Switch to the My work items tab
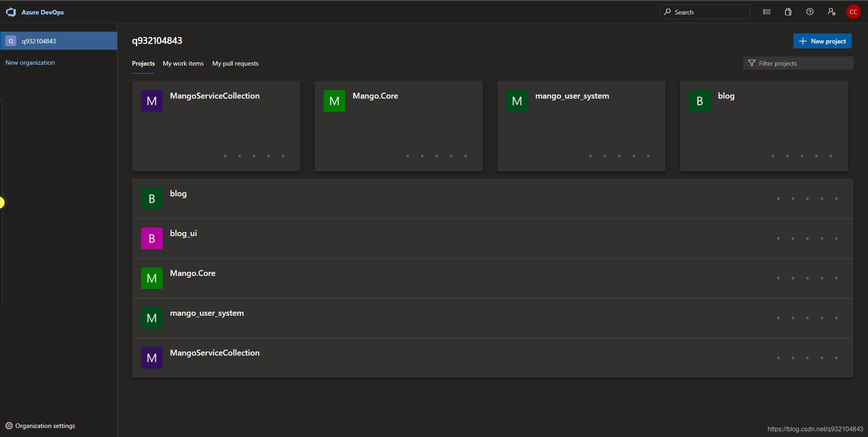Viewport: 868px width, 437px height. point(183,63)
